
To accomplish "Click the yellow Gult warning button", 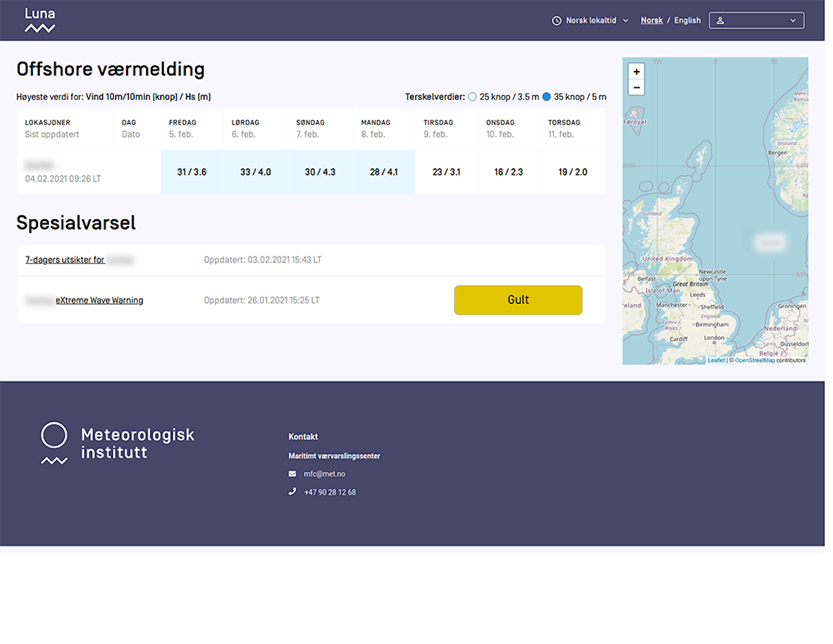I will 518,300.
